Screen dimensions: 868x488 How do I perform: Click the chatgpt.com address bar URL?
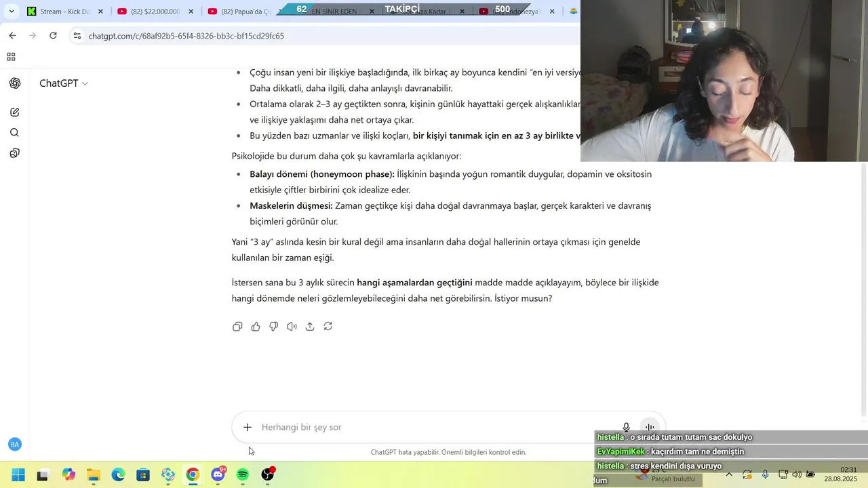pos(186,36)
